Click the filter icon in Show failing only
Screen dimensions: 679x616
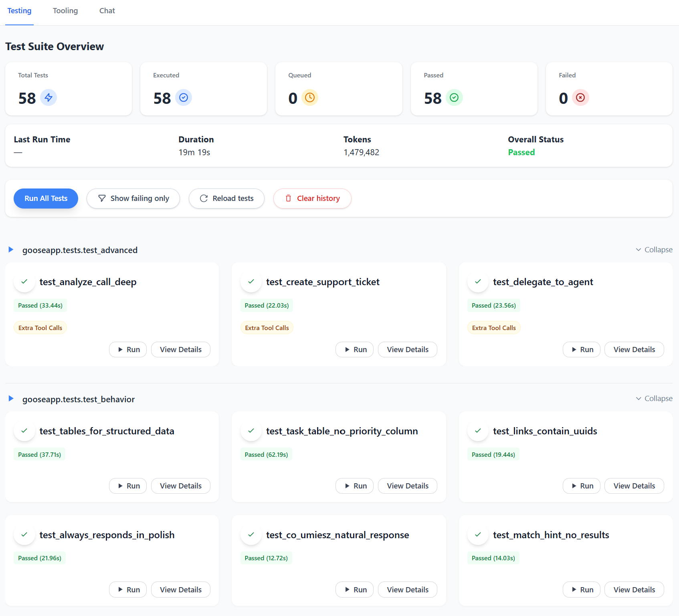click(102, 198)
